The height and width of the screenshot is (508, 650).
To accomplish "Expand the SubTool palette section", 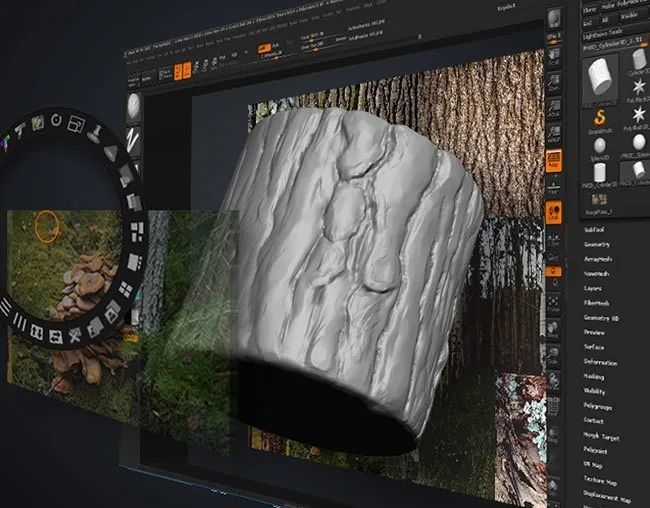I will 594,230.
